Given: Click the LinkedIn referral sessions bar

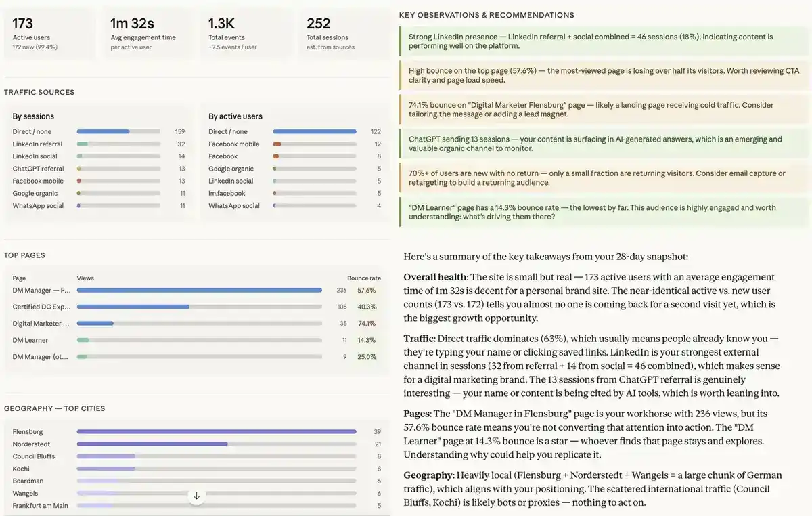Looking at the screenshot, I should tap(118, 144).
